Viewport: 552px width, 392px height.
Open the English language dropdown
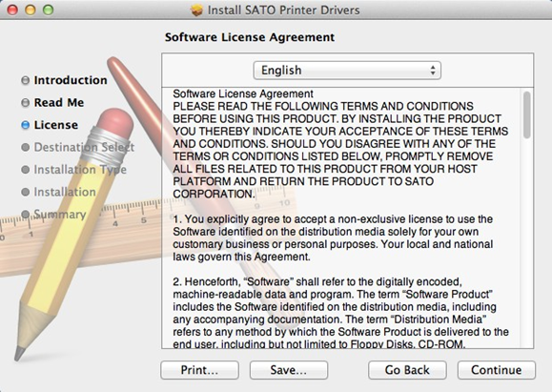(x=347, y=71)
